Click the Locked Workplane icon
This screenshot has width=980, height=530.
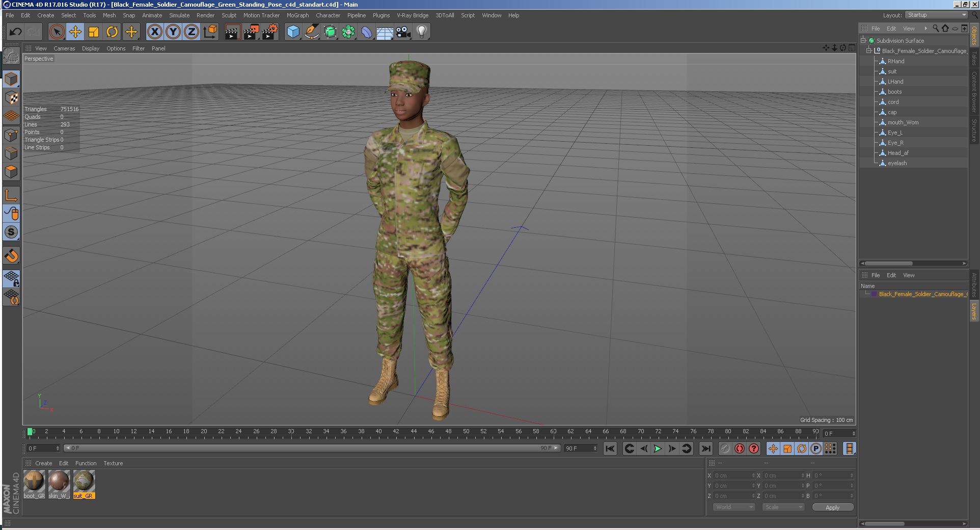(x=11, y=279)
